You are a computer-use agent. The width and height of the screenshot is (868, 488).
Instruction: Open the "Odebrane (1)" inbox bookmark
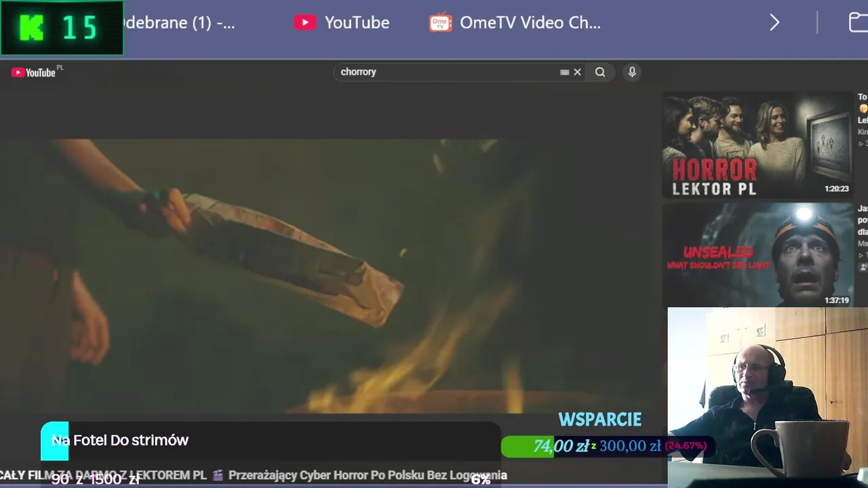click(x=179, y=22)
